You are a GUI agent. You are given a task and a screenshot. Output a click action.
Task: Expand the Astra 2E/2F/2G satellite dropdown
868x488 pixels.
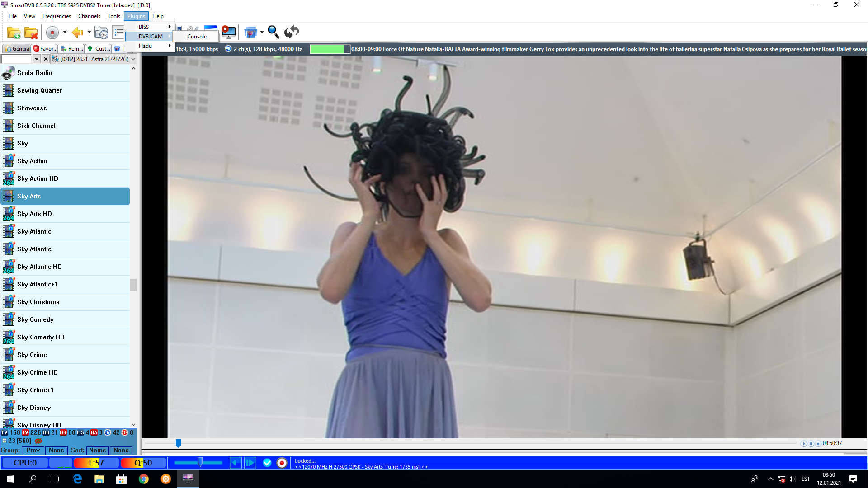pyautogui.click(x=133, y=59)
